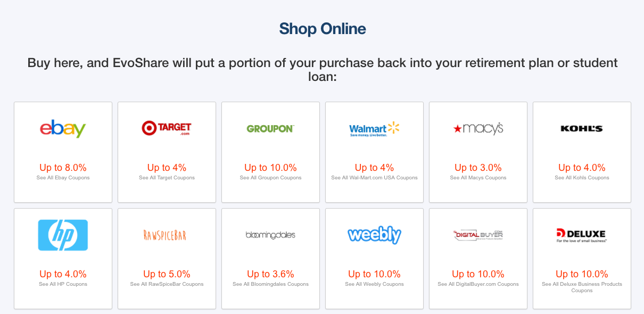
Task: Click Up to 5.0% RawSpiceBar offer
Action: pos(167,274)
